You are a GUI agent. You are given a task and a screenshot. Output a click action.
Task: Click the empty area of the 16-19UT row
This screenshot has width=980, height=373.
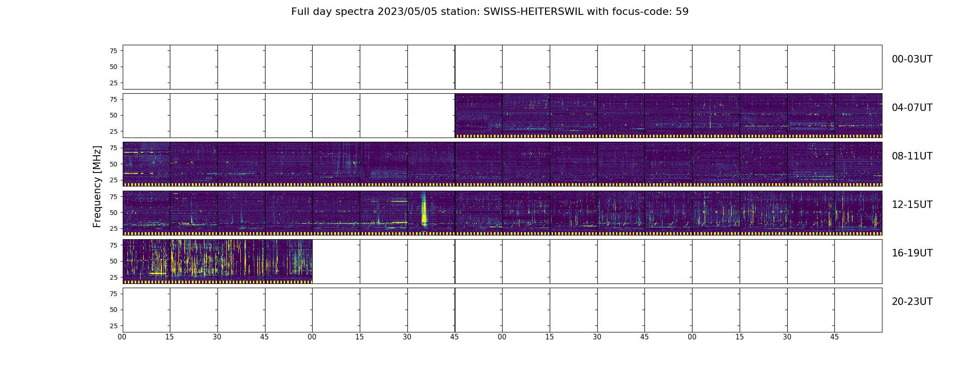(x=597, y=261)
